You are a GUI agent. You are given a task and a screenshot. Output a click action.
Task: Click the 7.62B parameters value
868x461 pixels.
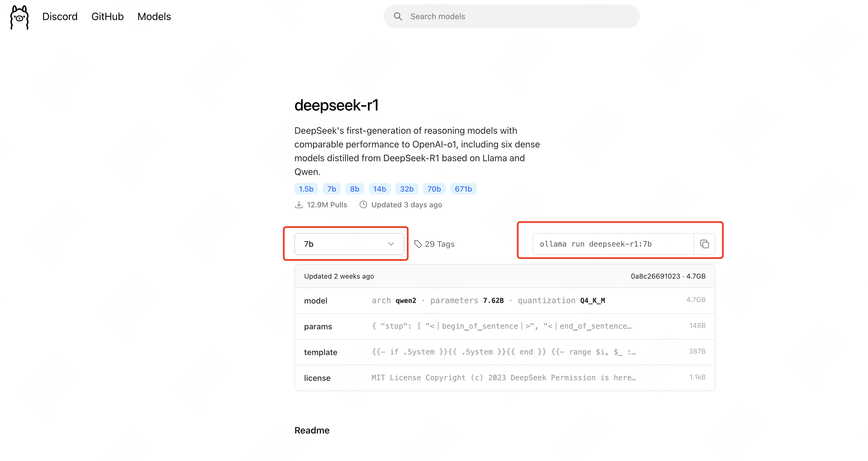(493, 300)
